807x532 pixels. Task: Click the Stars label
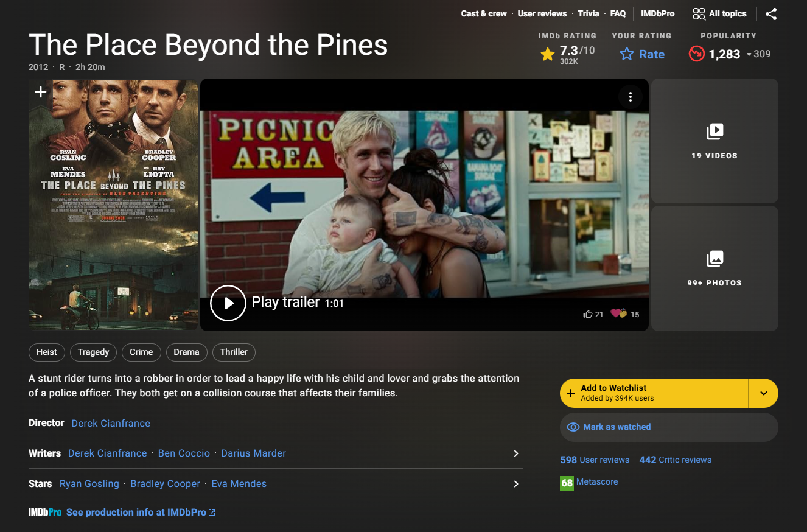(40, 484)
